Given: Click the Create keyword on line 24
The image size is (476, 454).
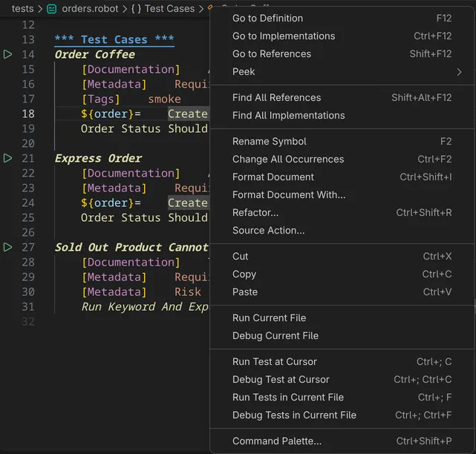Looking at the screenshot, I should point(188,203).
